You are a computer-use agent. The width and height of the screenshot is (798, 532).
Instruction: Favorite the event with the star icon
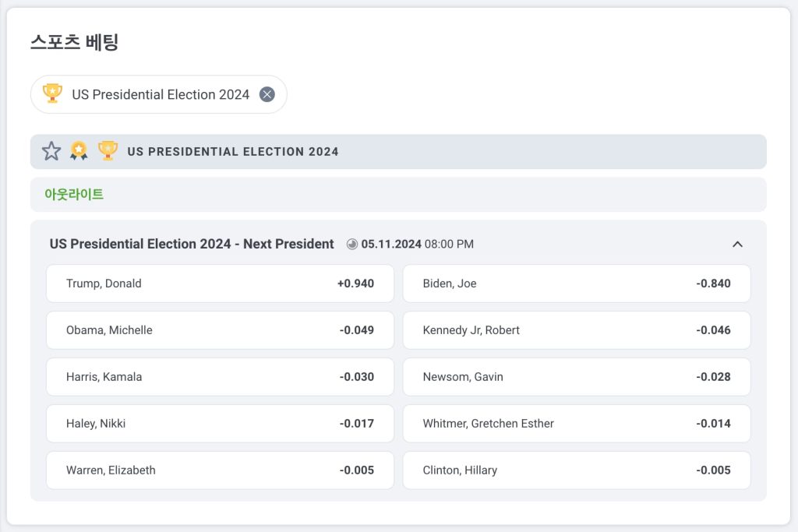(x=51, y=151)
